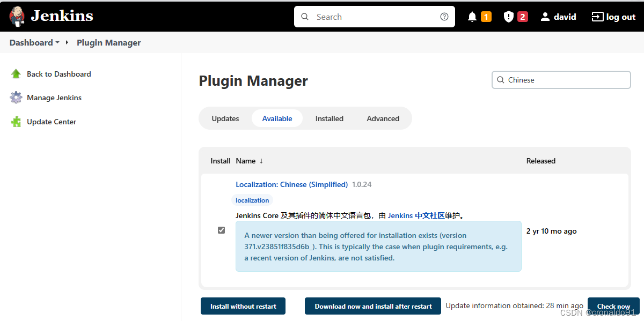The width and height of the screenshot is (644, 321).
Task: Click the Plugin Manager page heading
Action: pyautogui.click(x=253, y=81)
